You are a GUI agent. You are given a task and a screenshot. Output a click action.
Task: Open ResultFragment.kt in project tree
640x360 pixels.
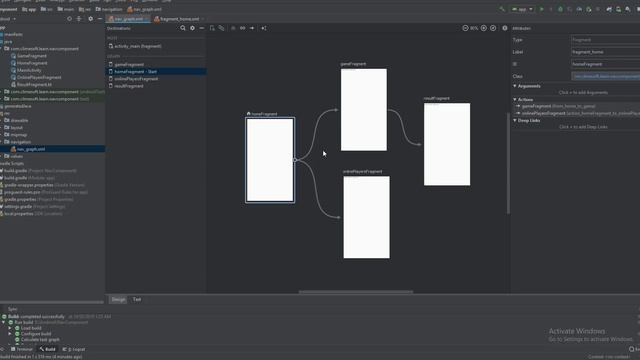34,84
